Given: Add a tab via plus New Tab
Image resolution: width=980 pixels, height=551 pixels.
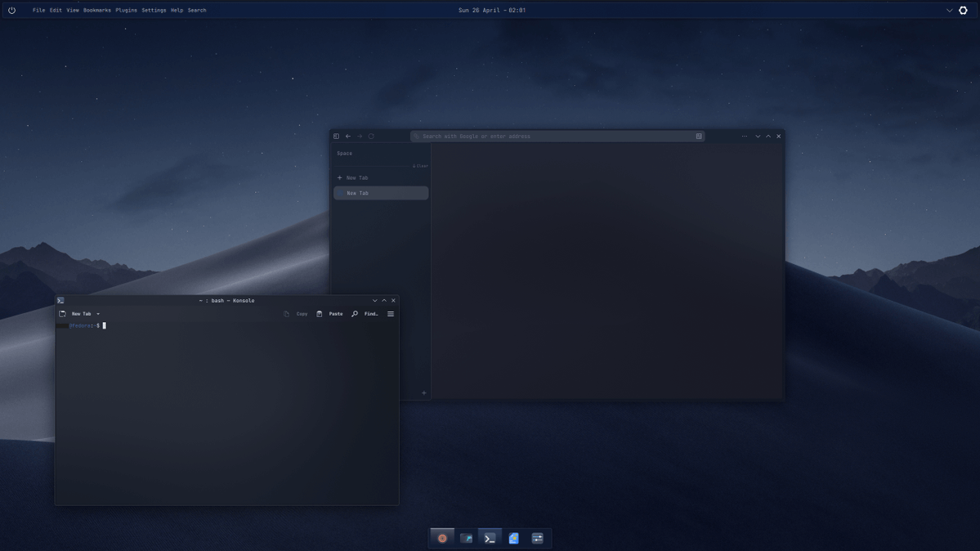Looking at the screenshot, I should click(x=353, y=177).
